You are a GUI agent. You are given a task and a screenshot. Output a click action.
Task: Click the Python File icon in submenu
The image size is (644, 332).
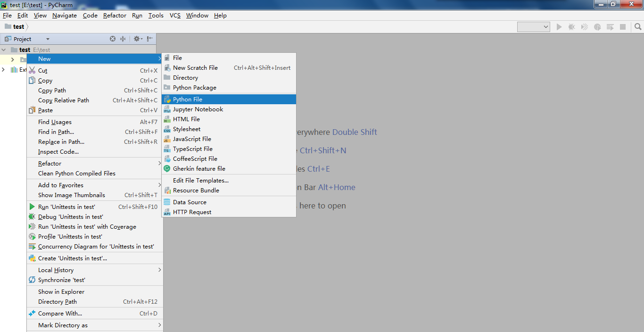tap(167, 99)
